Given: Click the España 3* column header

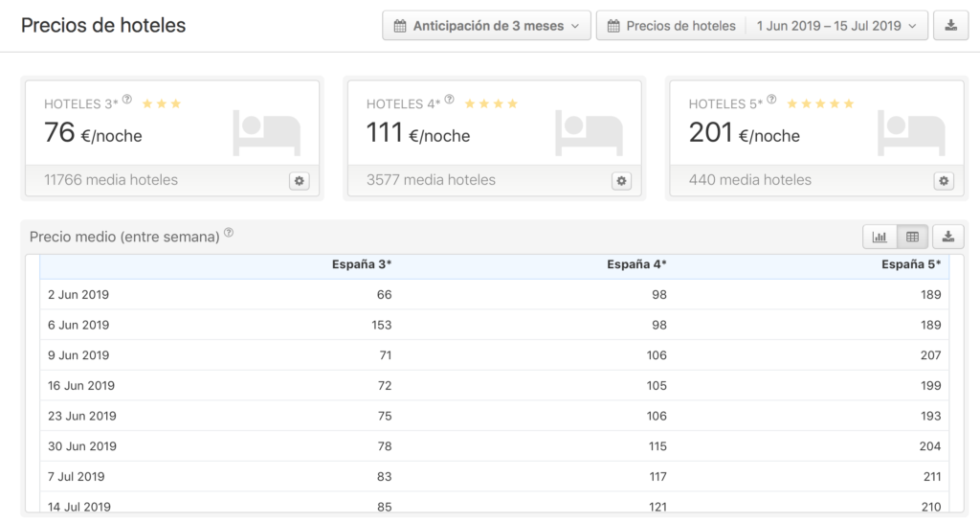Looking at the screenshot, I should click(x=361, y=264).
